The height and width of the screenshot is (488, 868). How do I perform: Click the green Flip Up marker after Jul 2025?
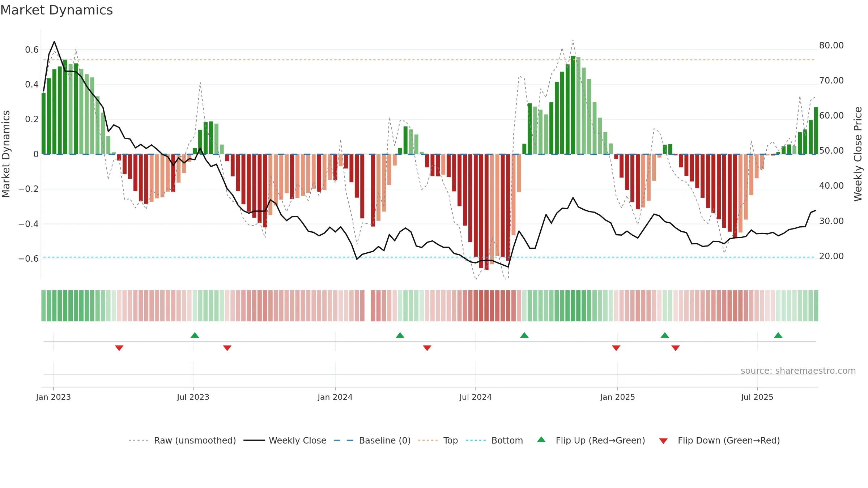(778, 335)
